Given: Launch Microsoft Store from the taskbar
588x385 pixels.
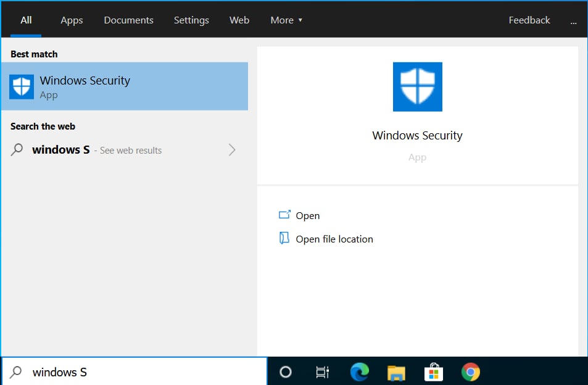Looking at the screenshot, I should [434, 372].
